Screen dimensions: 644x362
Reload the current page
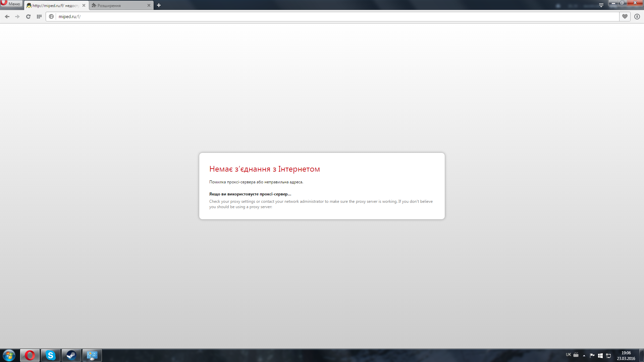(29, 16)
